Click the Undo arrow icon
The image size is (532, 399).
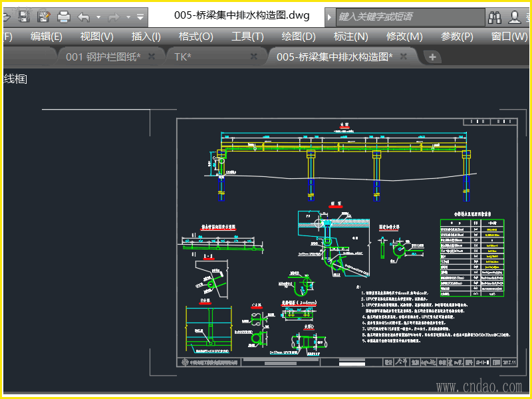[84, 16]
